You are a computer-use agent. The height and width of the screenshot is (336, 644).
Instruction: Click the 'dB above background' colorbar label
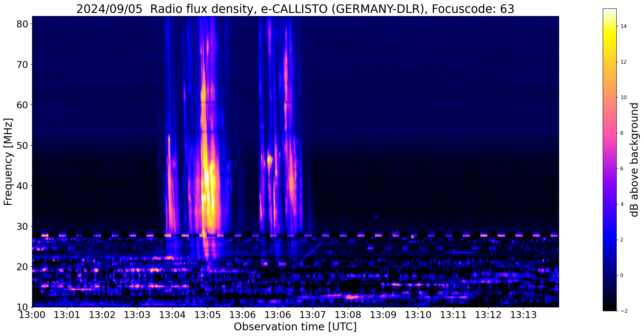[x=635, y=160]
